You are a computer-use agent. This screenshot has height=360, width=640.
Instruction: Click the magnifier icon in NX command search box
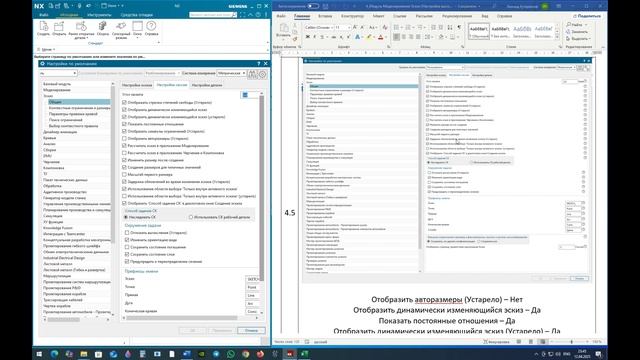click(x=235, y=15)
